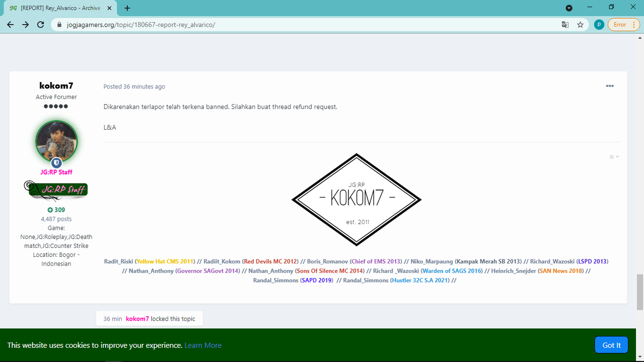Click the Active Forumer rank text
The width and height of the screenshot is (644, 362).
pos(56,97)
